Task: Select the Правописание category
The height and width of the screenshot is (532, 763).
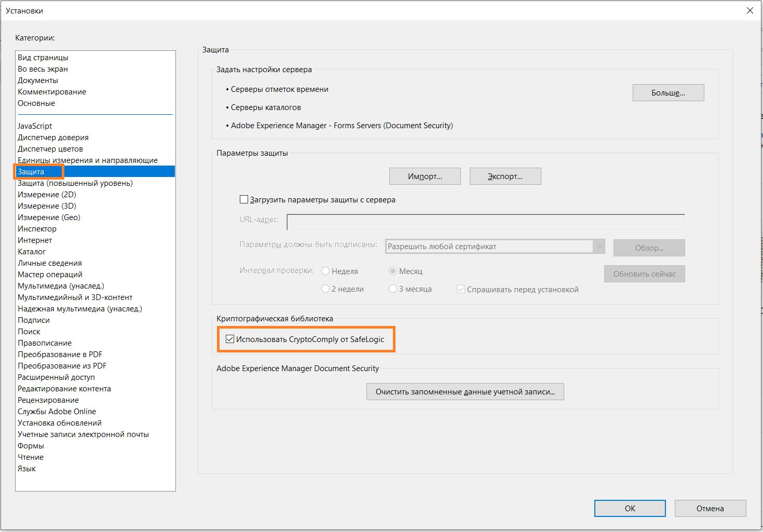Action: [x=96, y=343]
